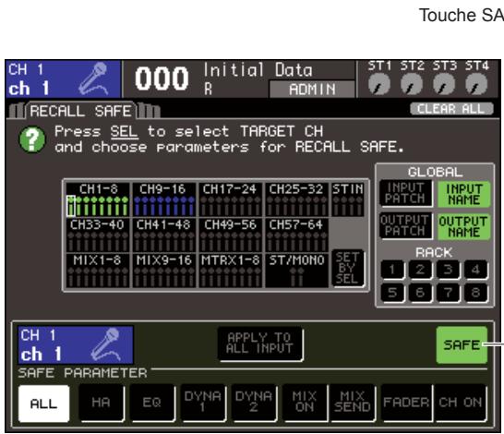This screenshot has height=434, width=504.
Task: Select the FADER safe parameter
Action: pos(406,403)
